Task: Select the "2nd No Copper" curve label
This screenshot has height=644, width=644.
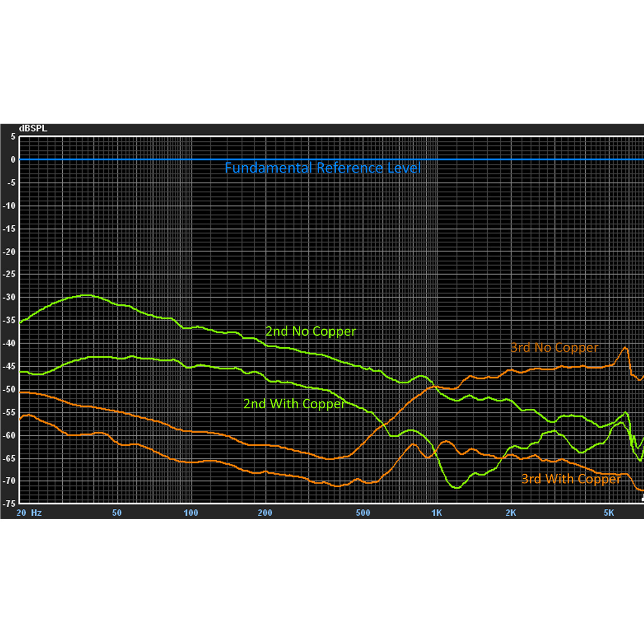Action: click(310, 331)
